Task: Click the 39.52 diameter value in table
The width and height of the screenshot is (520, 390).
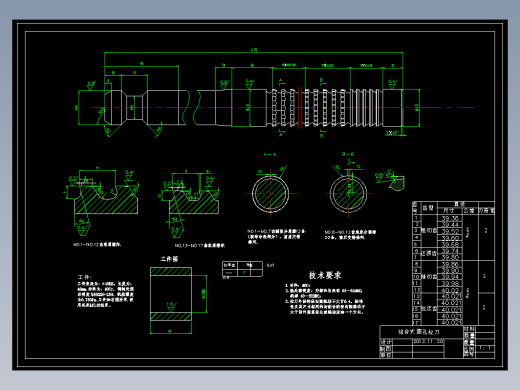Action: [x=450, y=231]
